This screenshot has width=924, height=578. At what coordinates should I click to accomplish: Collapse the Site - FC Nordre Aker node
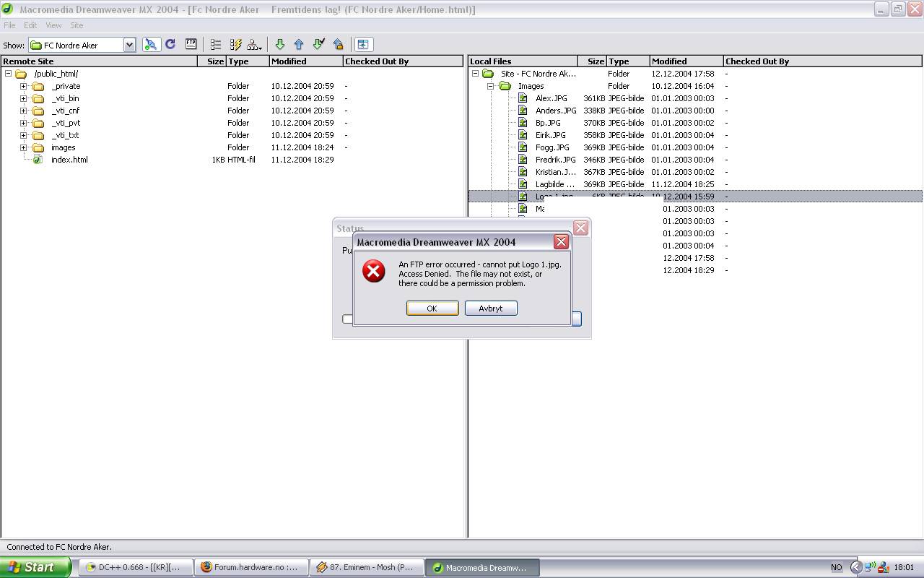click(x=475, y=74)
